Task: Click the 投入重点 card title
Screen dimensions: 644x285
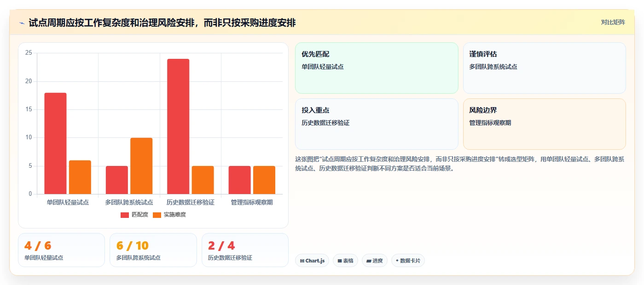Action: pos(315,110)
